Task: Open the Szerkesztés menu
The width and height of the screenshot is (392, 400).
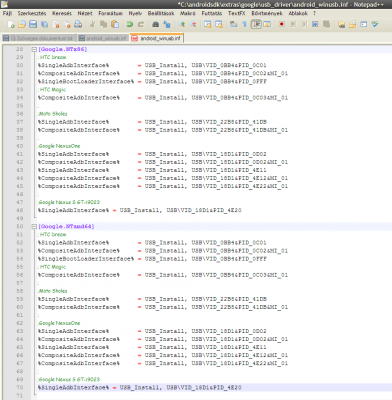Action: pos(32,13)
